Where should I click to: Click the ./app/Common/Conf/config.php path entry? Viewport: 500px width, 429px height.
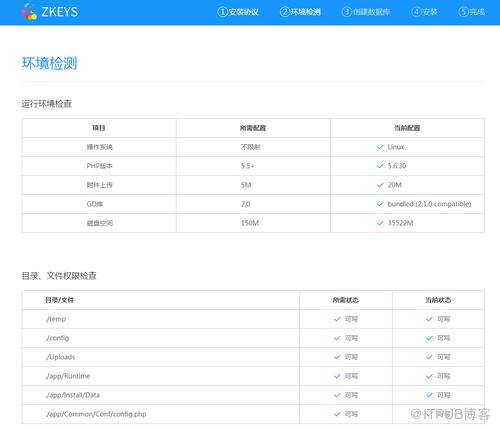[x=96, y=414]
